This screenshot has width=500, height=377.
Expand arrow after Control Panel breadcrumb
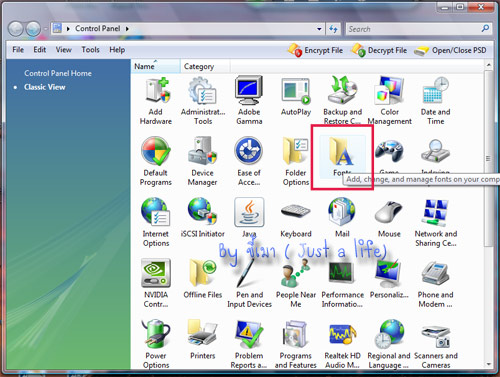pos(127,29)
